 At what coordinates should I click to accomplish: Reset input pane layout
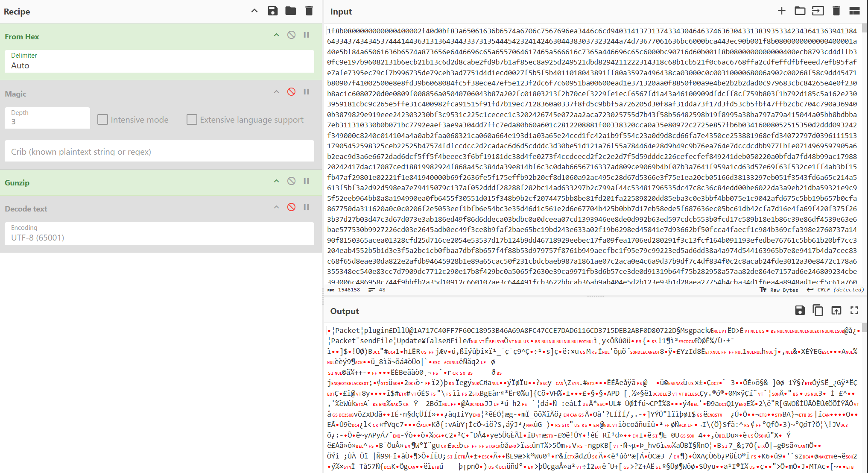click(854, 11)
